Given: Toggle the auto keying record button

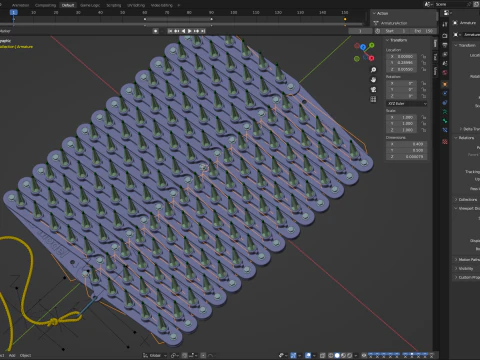Looking at the screenshot, I should point(155,31).
